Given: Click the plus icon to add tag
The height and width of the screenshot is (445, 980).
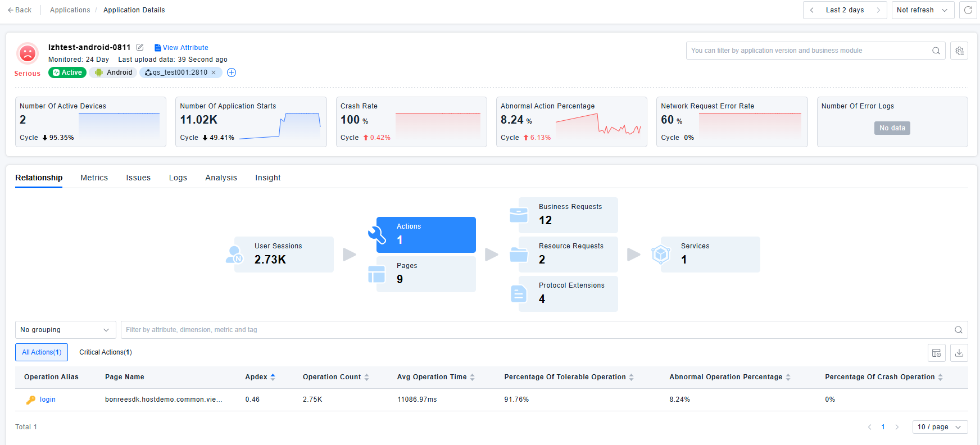Looking at the screenshot, I should [232, 72].
